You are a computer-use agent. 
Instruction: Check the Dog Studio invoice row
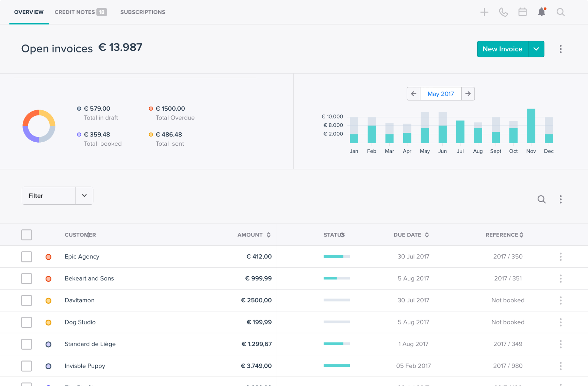(x=27, y=322)
